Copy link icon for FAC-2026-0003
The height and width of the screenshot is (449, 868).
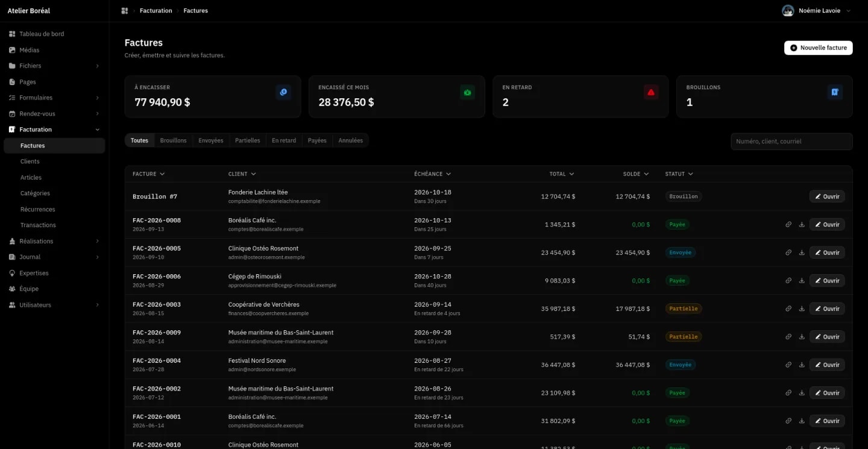788,309
